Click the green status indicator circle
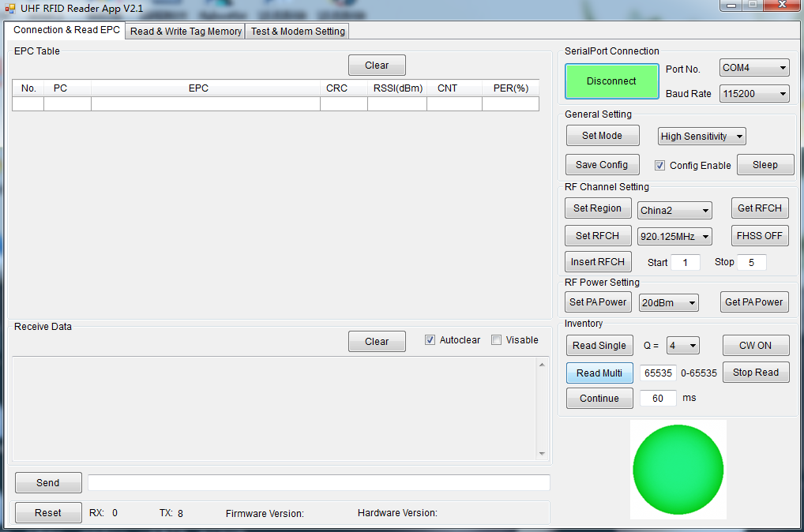The height and width of the screenshot is (532, 804). point(678,469)
